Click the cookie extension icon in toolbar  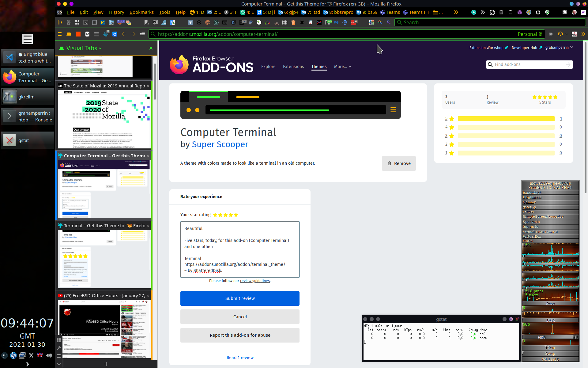click(208, 22)
